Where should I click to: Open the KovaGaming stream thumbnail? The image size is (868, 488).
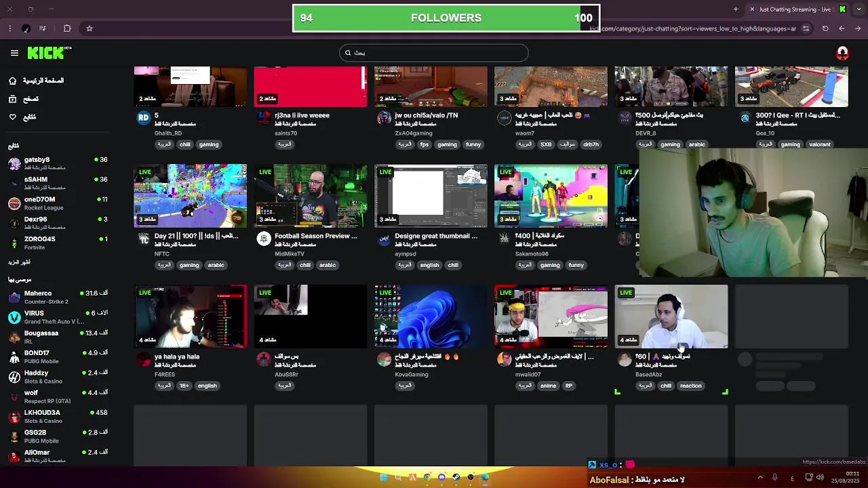[x=431, y=317]
